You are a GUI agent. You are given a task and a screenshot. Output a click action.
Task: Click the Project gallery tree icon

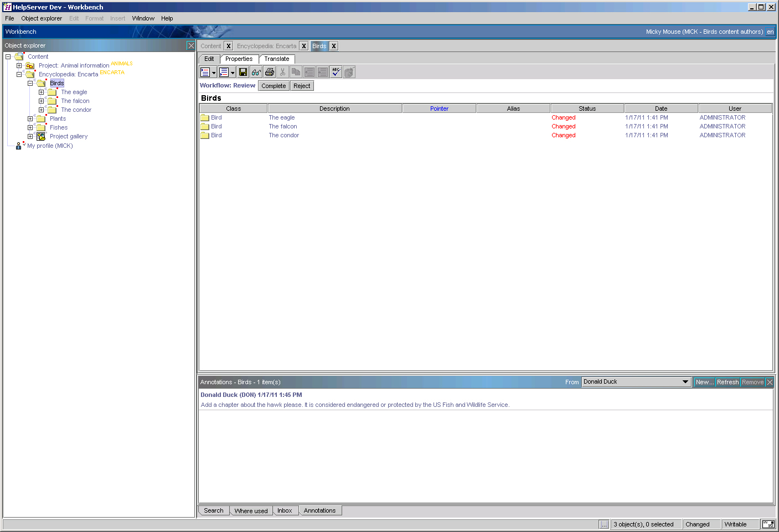41,136
